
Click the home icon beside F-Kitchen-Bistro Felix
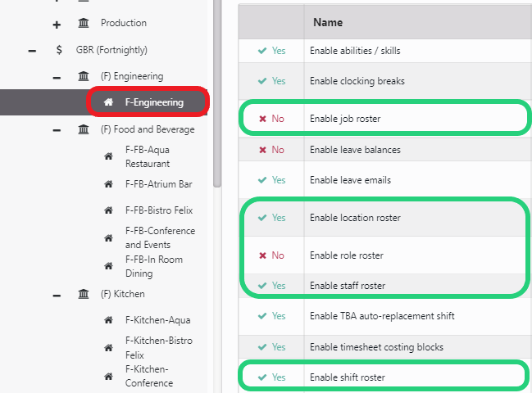pos(108,348)
